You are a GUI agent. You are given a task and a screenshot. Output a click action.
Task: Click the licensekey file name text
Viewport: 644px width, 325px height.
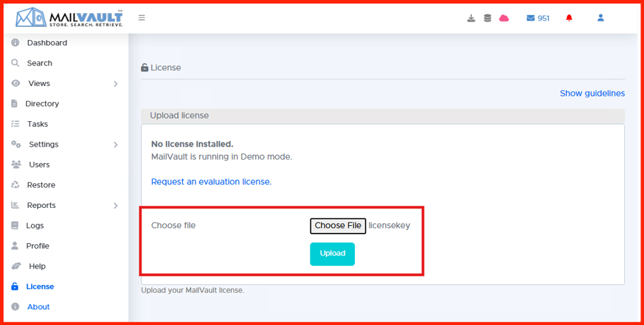(x=389, y=226)
